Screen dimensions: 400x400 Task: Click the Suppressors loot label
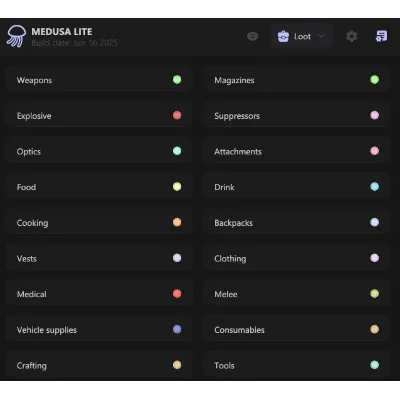coord(237,116)
